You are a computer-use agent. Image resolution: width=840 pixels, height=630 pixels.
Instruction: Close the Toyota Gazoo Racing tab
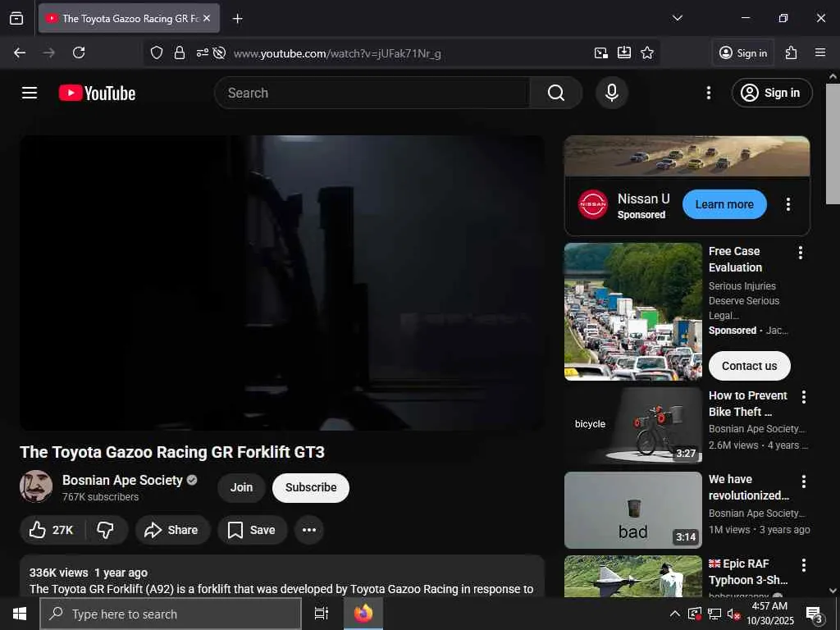[207, 18]
